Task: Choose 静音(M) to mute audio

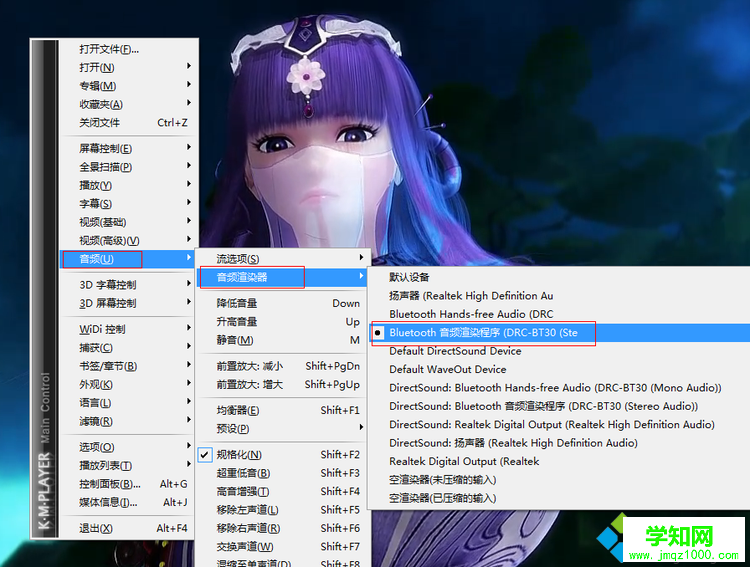Action: tap(282, 340)
